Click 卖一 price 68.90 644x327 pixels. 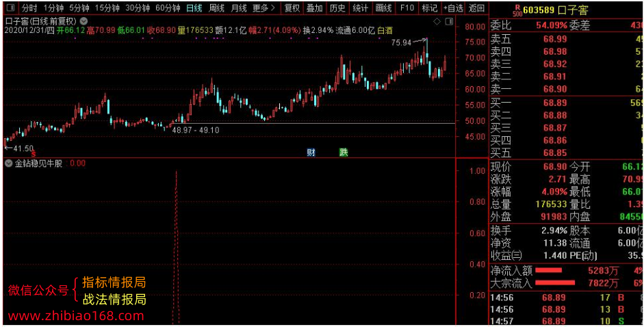555,89
